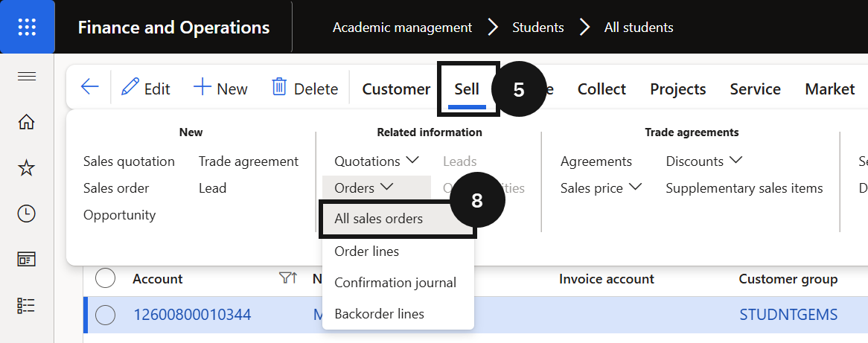Choose Order lines menu item
This screenshot has height=343, width=868.
[398, 251]
